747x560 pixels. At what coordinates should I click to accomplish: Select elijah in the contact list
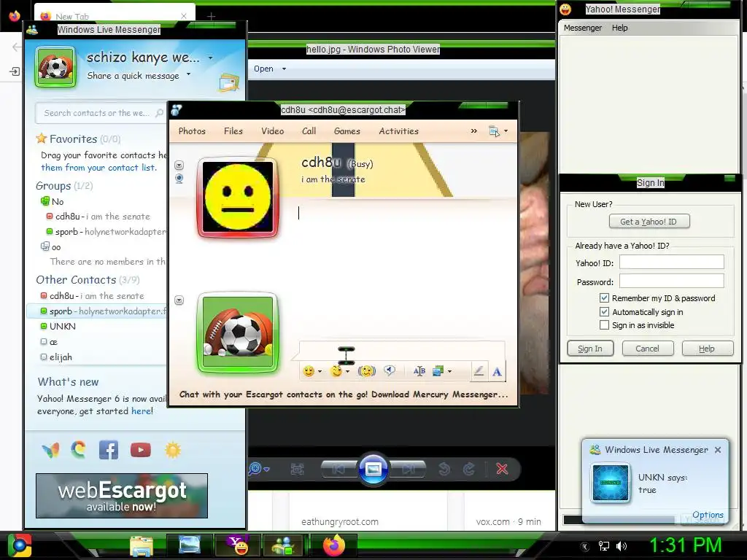61,357
